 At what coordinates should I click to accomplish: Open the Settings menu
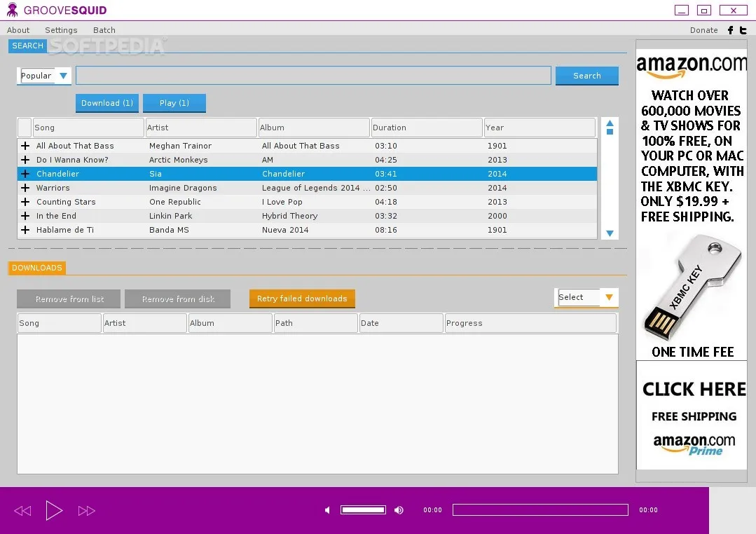tap(61, 30)
